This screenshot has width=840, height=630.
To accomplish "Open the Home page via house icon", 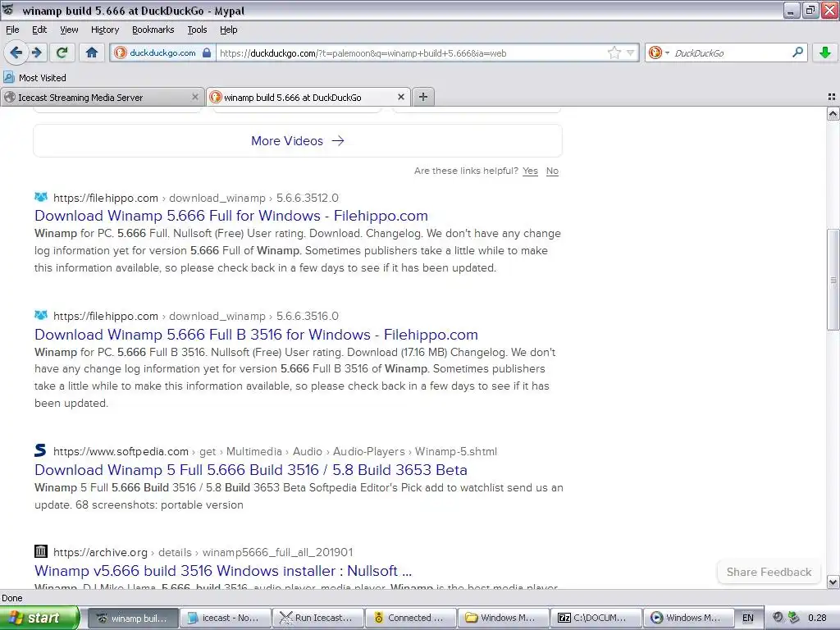I will coord(92,52).
